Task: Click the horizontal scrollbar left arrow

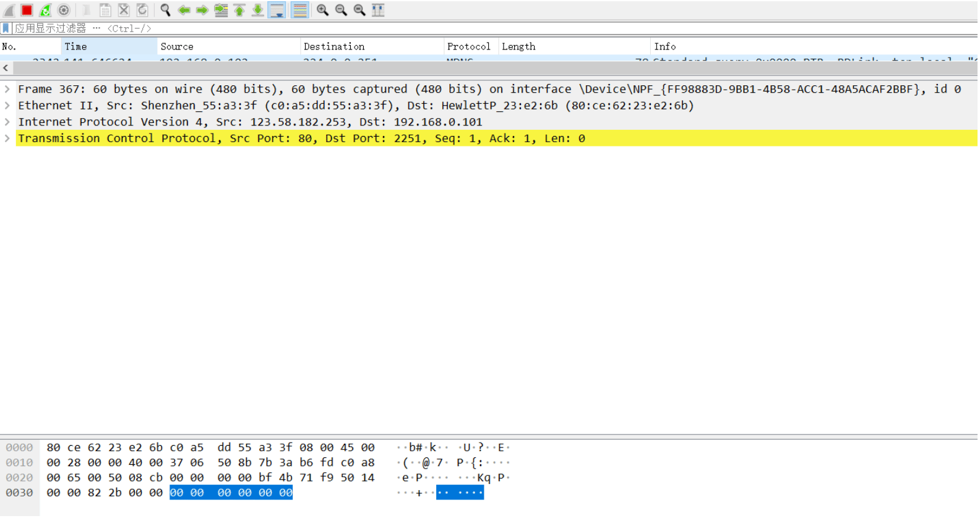Action: click(x=6, y=68)
